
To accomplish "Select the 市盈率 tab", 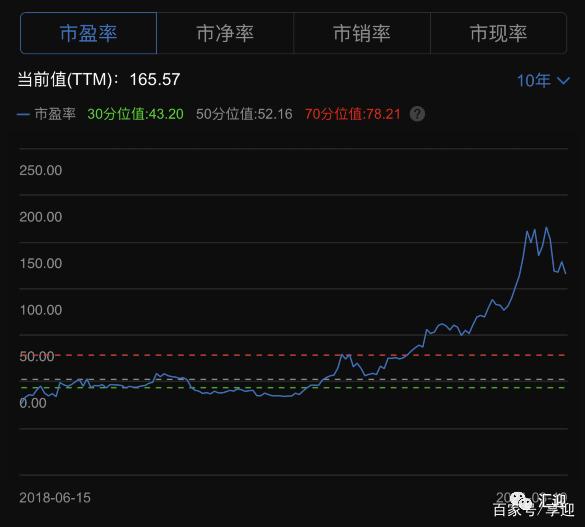I will tap(88, 33).
